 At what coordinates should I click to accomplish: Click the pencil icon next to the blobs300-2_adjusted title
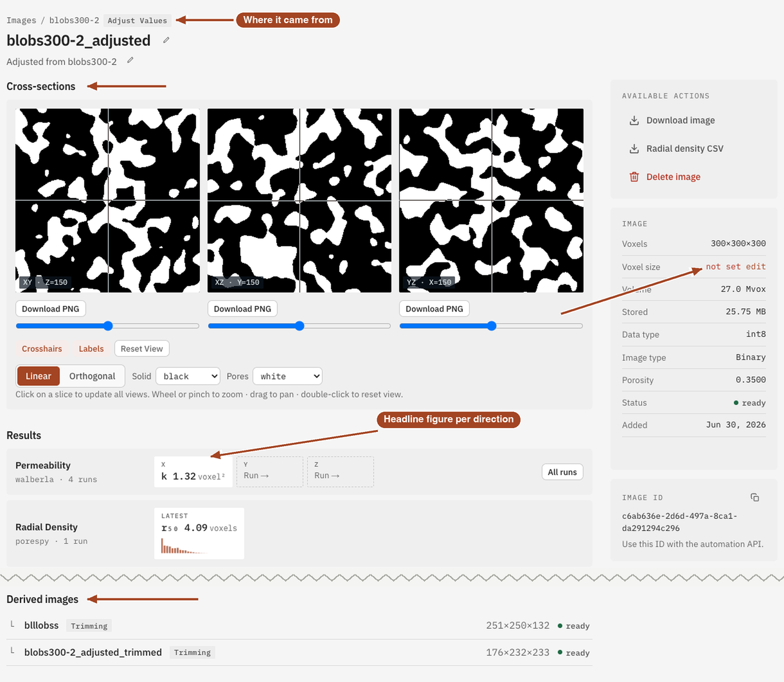[166, 40]
